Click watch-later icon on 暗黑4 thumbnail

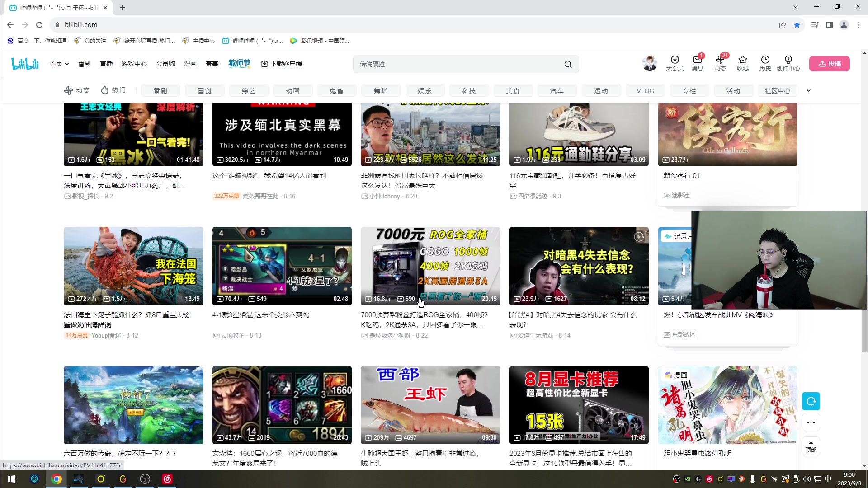[639, 237]
